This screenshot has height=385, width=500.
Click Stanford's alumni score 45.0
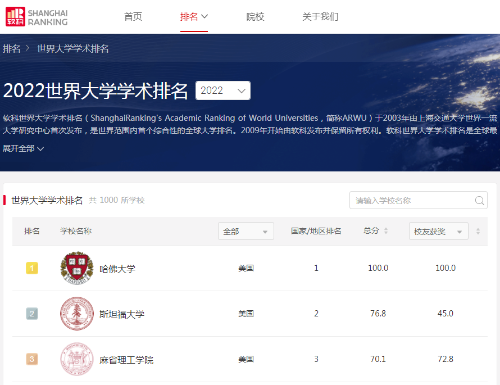tap(445, 313)
